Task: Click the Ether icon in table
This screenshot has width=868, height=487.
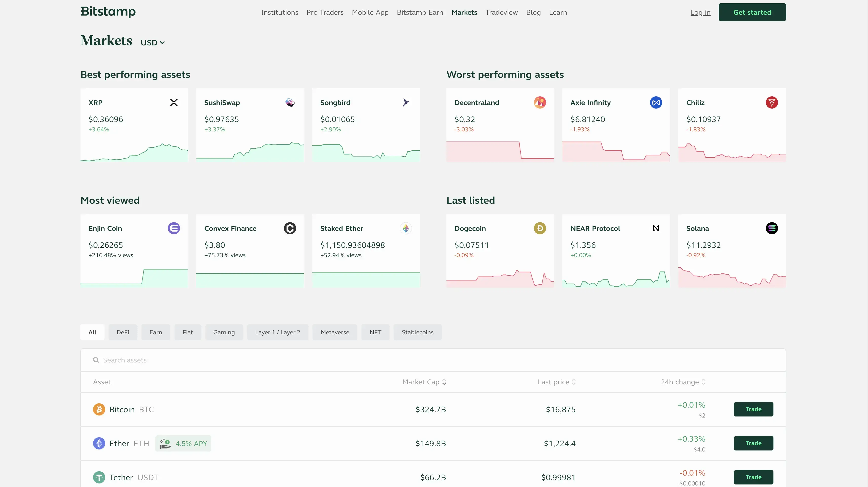Action: (x=99, y=443)
